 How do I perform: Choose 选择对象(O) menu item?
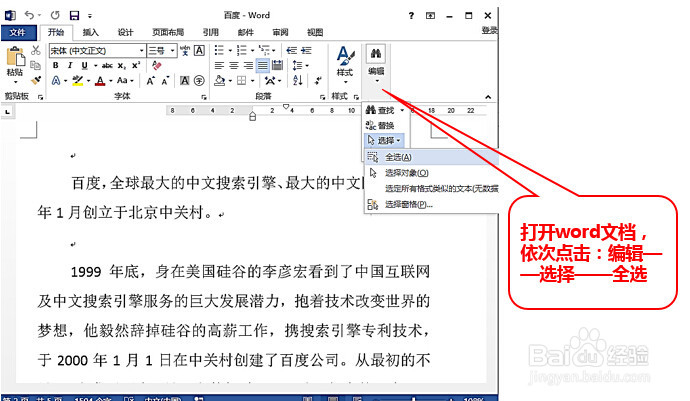431,173
